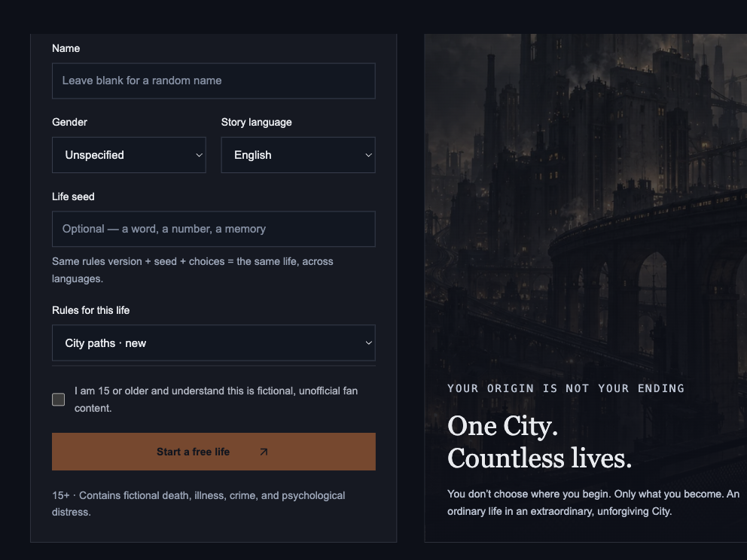Image resolution: width=747 pixels, height=560 pixels.
Task: Click the 'You don't choose where you begin' paragraph
Action: [x=593, y=502]
